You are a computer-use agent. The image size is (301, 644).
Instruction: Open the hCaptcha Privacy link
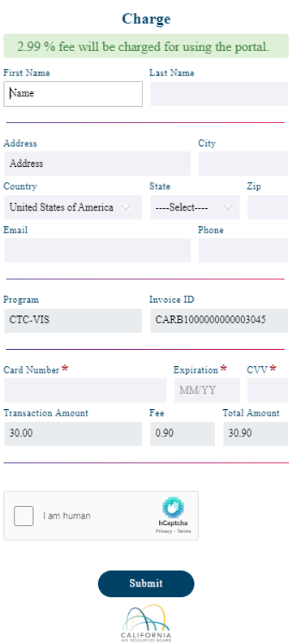(164, 531)
